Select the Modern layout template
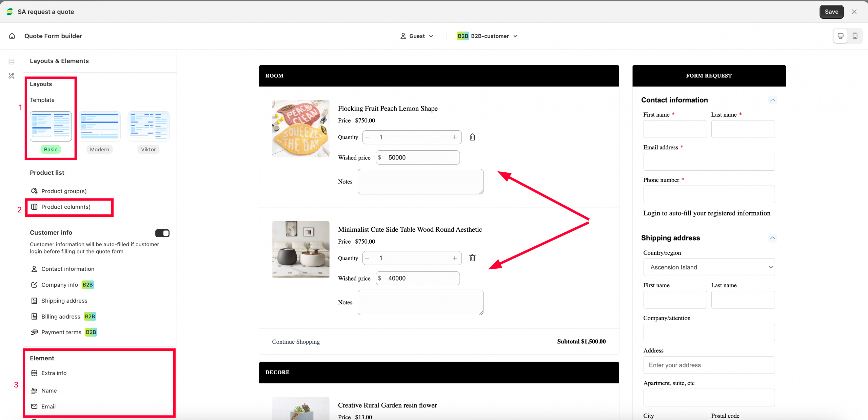Viewport: 868px width, 420px height. 100,126
